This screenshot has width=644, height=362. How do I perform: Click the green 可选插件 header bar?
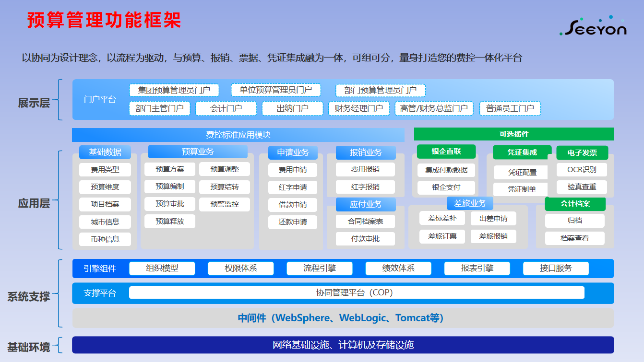513,134
